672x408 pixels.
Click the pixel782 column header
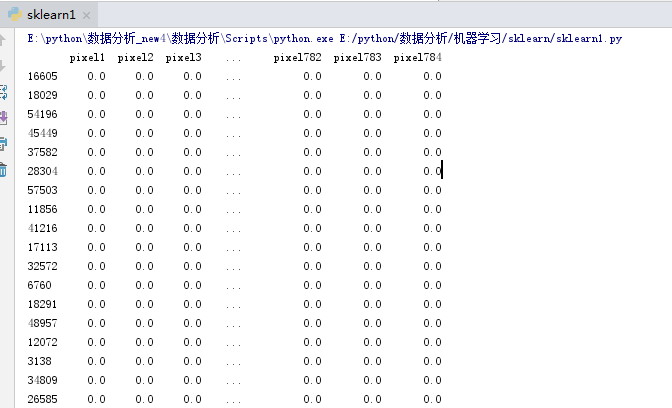(297, 58)
